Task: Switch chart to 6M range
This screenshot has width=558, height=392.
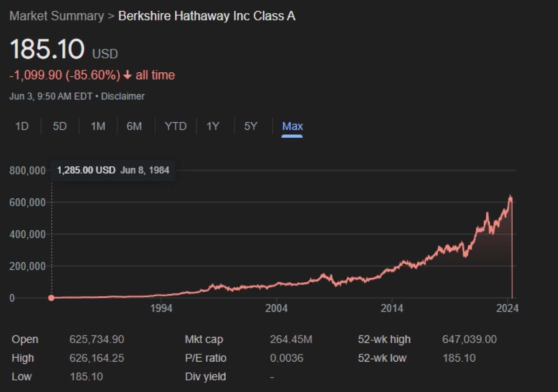Action: 134,126
